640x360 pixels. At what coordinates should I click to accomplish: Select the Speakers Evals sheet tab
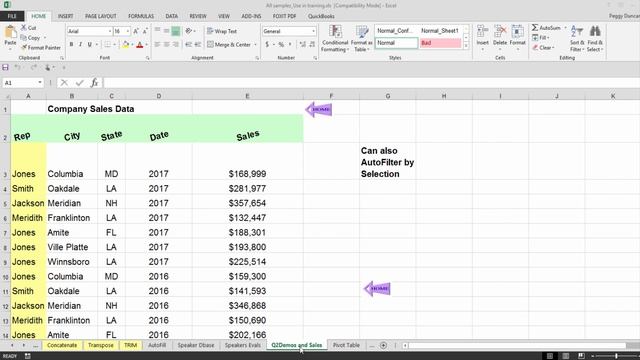point(242,345)
